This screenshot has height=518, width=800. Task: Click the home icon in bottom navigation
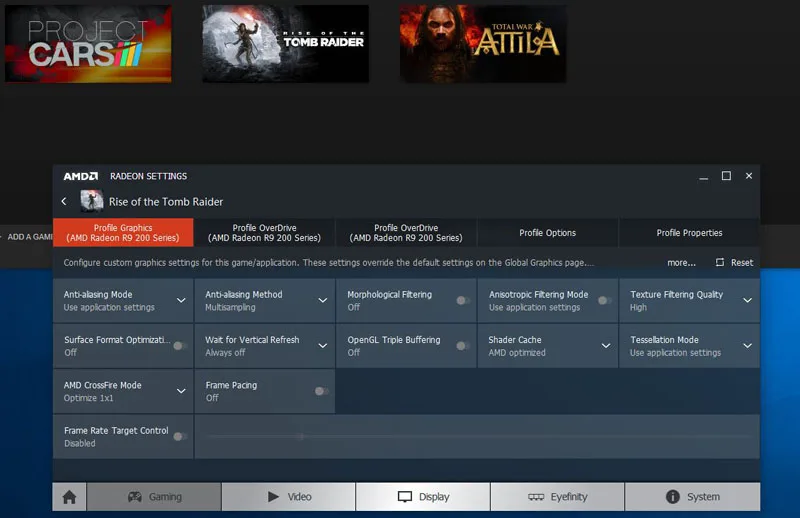click(x=69, y=497)
